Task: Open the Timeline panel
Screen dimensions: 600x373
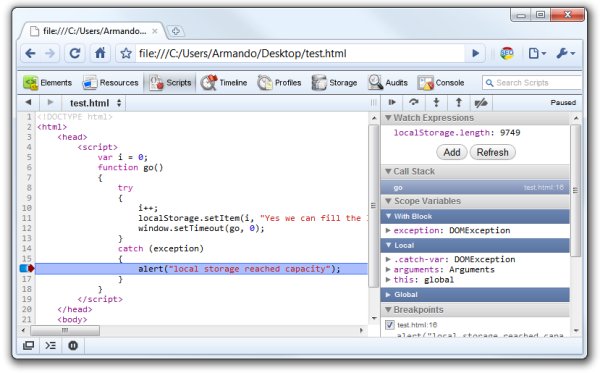Action: (x=224, y=83)
